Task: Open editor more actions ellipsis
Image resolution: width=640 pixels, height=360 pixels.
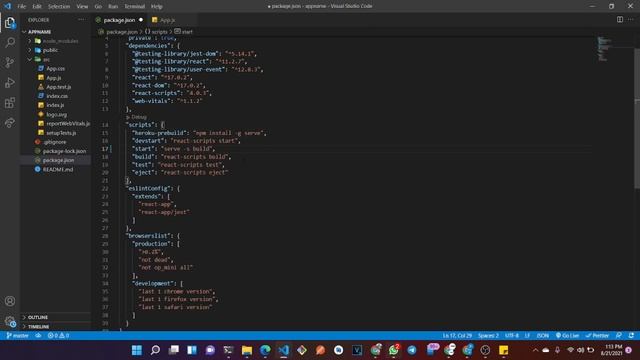Action: [631, 20]
